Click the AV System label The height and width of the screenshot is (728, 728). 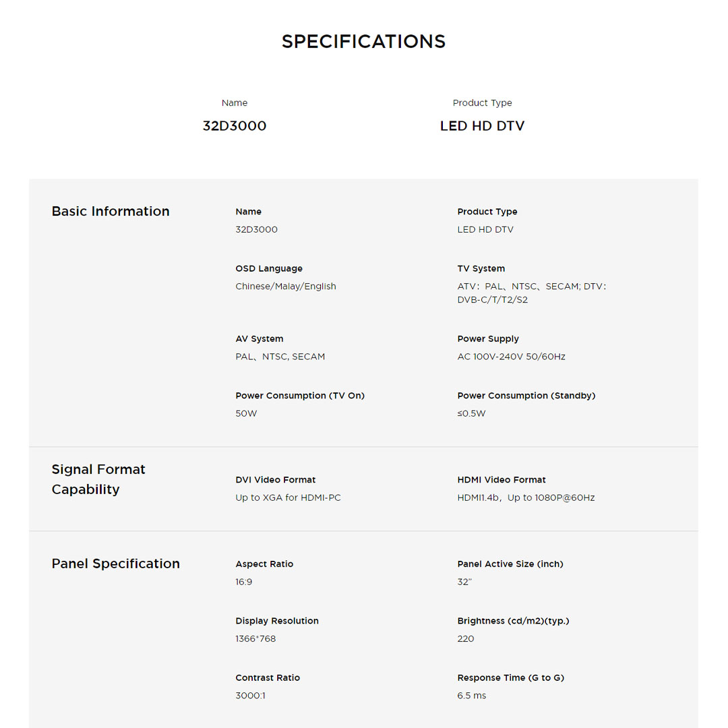(260, 338)
